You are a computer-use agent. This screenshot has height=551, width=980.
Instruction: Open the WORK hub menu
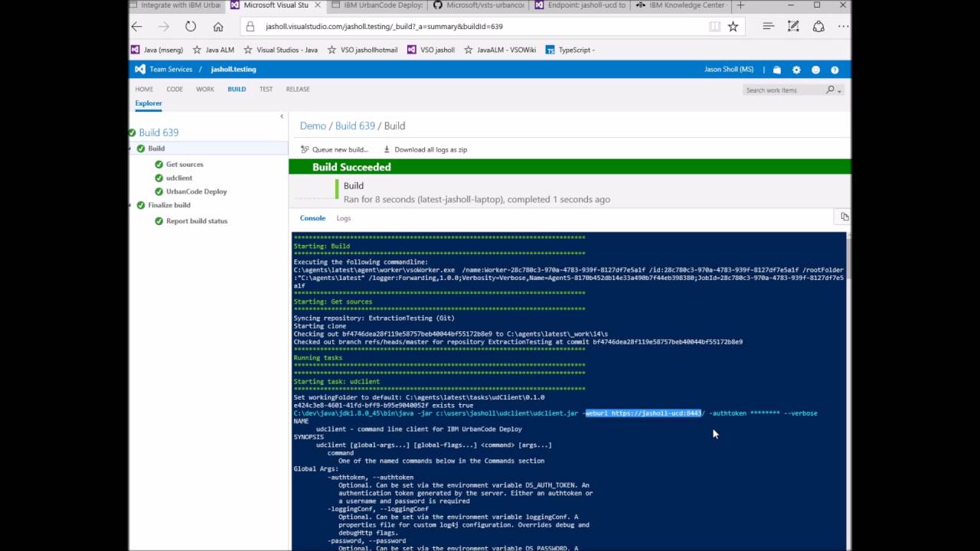coord(205,89)
